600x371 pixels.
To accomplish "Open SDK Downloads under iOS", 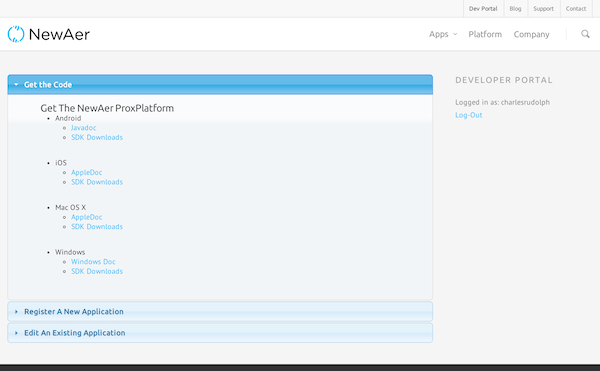I will pos(97,182).
